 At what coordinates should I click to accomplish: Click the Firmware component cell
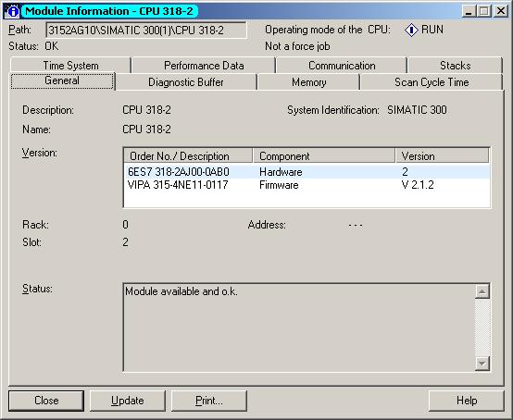[x=279, y=185]
